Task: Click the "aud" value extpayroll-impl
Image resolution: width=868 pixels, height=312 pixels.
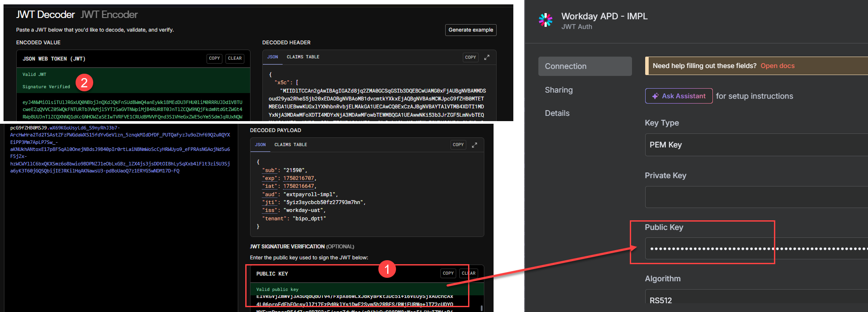Action: point(309,194)
